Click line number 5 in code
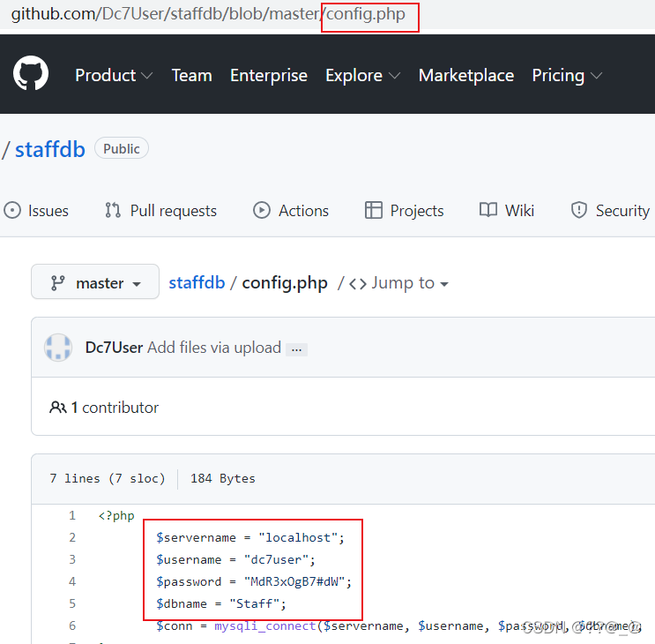The image size is (655, 644). click(72, 603)
